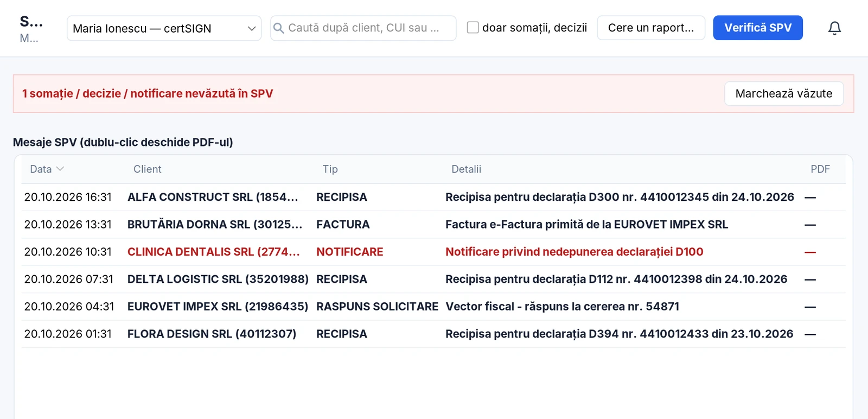Image resolution: width=868 pixels, height=419 pixels.
Task: Click the unseen somație alert text
Action: coord(148,94)
